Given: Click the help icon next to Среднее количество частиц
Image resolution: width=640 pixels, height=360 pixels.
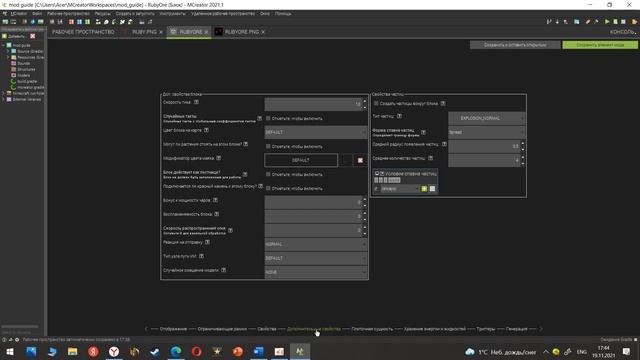Looking at the screenshot, I should click(x=430, y=158).
